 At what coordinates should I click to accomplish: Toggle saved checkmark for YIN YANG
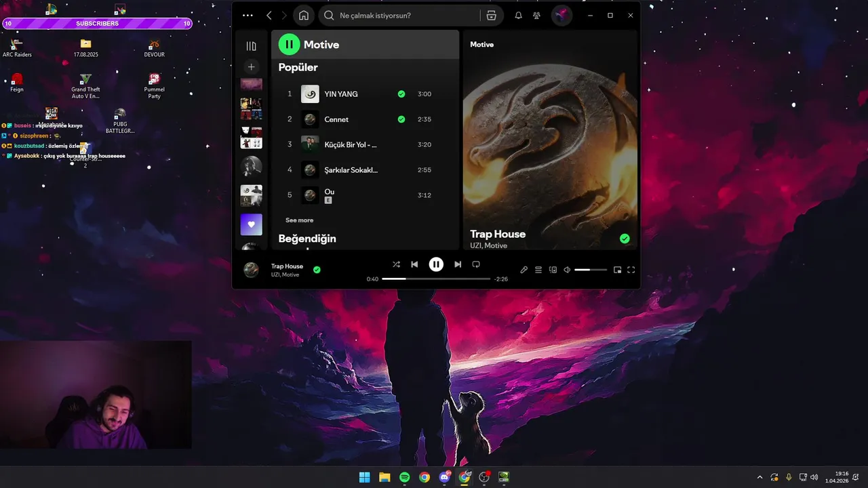(401, 94)
